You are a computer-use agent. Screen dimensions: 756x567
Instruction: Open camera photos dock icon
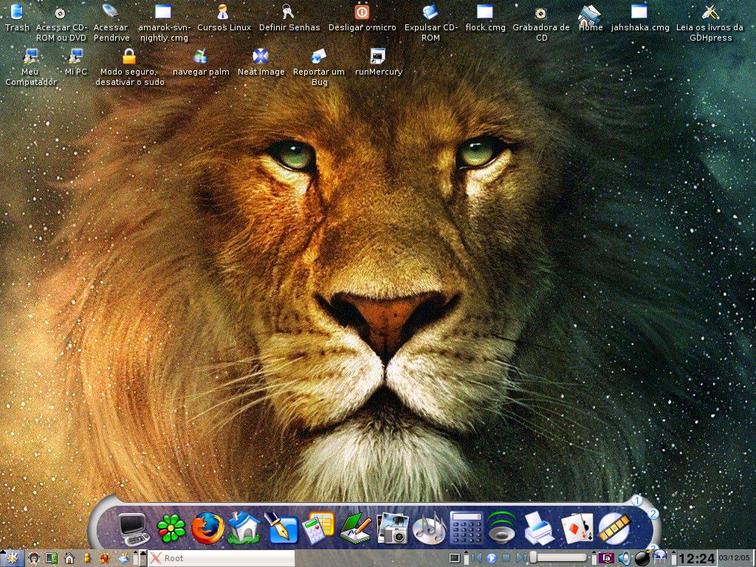[392, 529]
